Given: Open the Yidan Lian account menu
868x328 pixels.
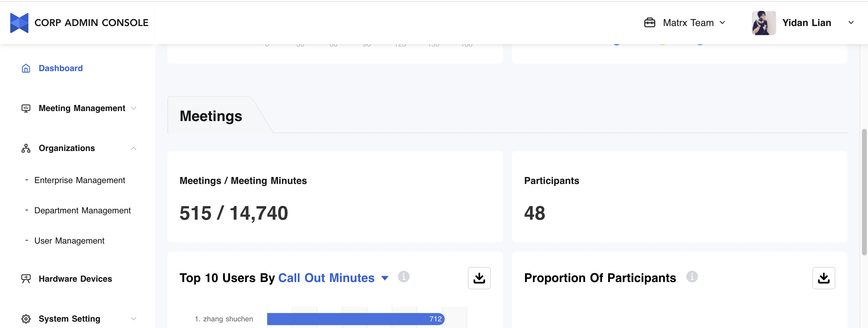Looking at the screenshot, I should pyautogui.click(x=850, y=23).
